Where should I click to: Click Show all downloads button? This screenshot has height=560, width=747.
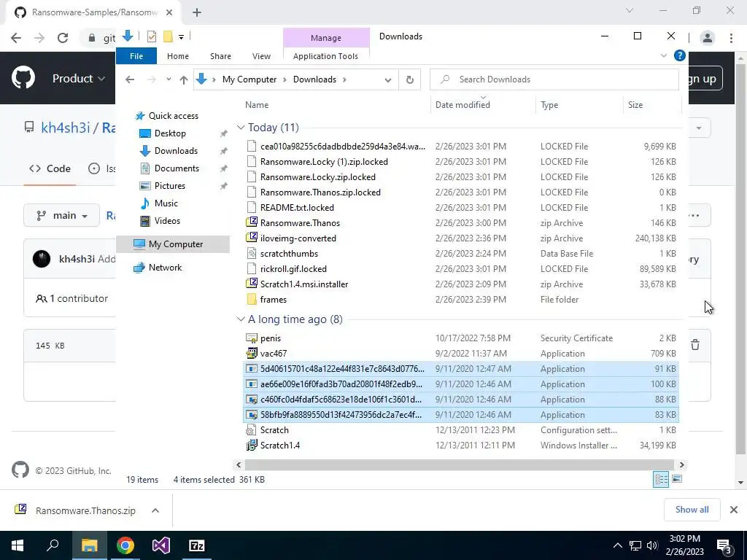pyautogui.click(x=692, y=510)
